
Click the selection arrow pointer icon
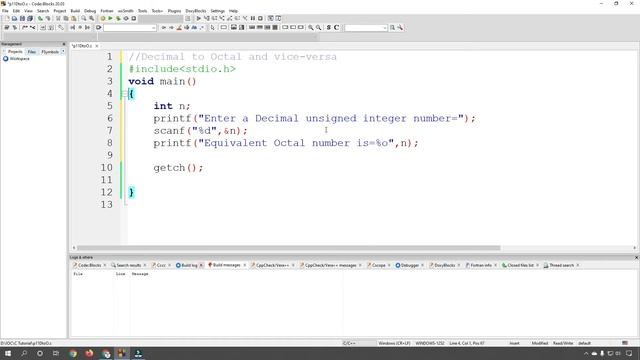click(212, 27)
